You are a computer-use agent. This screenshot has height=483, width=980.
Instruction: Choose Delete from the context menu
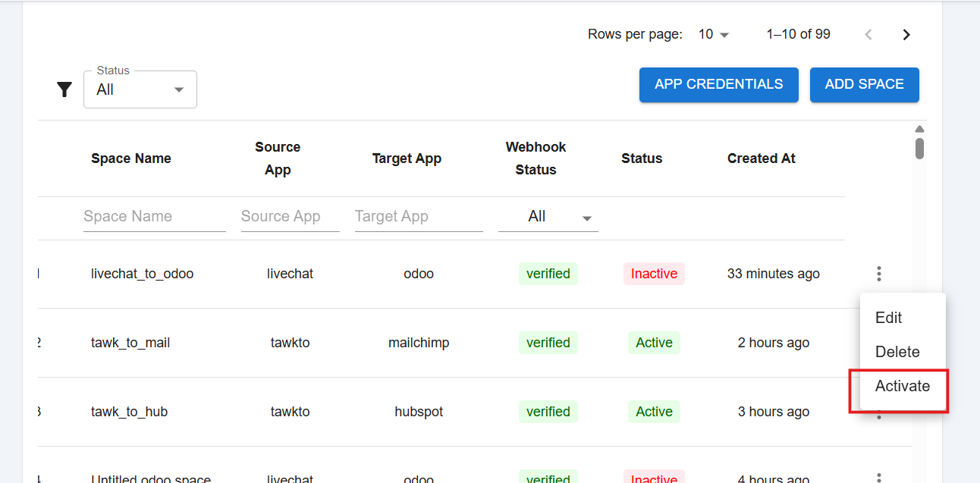(x=903, y=352)
